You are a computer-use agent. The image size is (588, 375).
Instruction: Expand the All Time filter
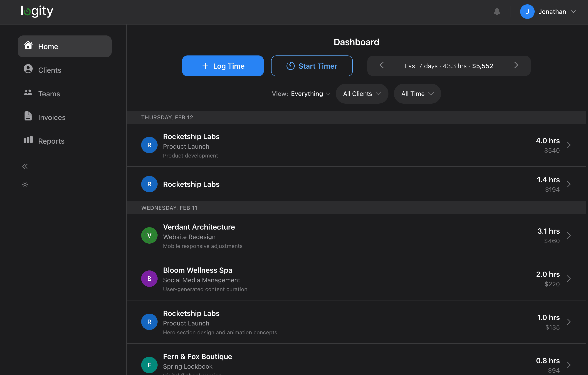[x=417, y=94]
